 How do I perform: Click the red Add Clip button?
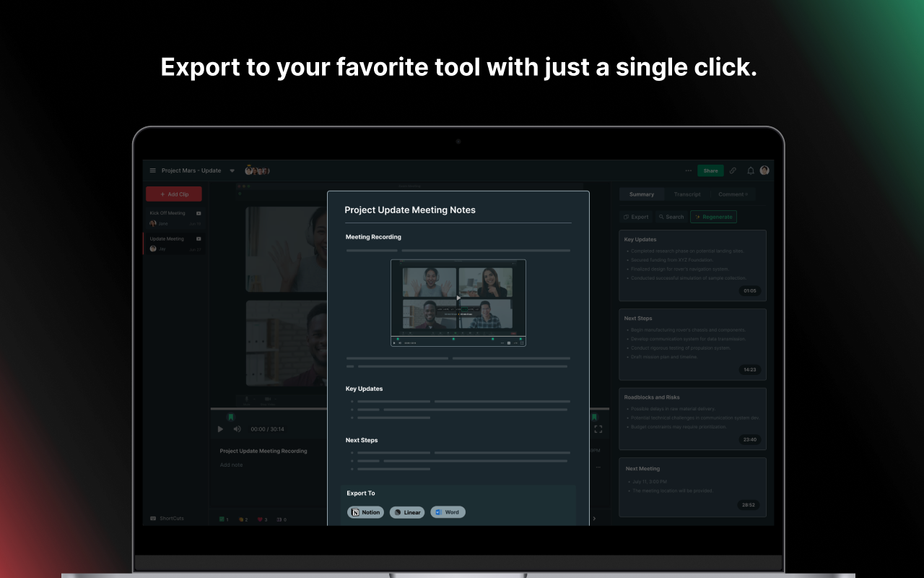tap(174, 194)
